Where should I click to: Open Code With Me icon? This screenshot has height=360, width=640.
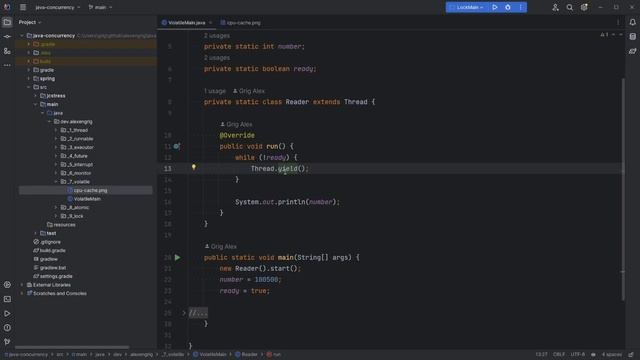[555, 7]
